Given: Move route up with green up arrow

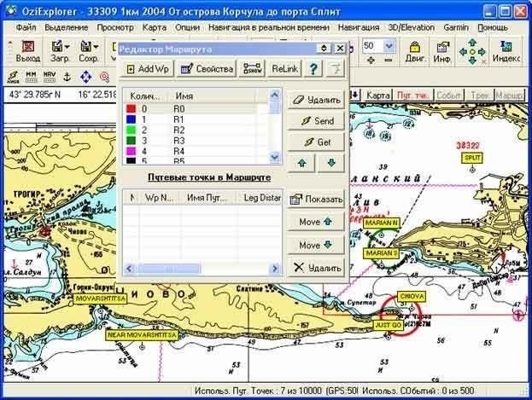Looking at the screenshot, I should (x=301, y=163).
